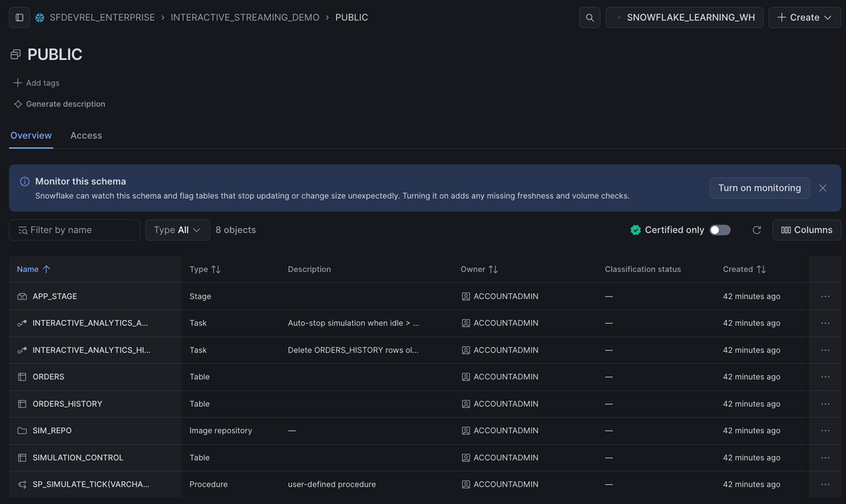Go to SFDEVREL_ENTERPRISE breadcrumb
The height and width of the screenshot is (504, 846).
click(x=102, y=17)
